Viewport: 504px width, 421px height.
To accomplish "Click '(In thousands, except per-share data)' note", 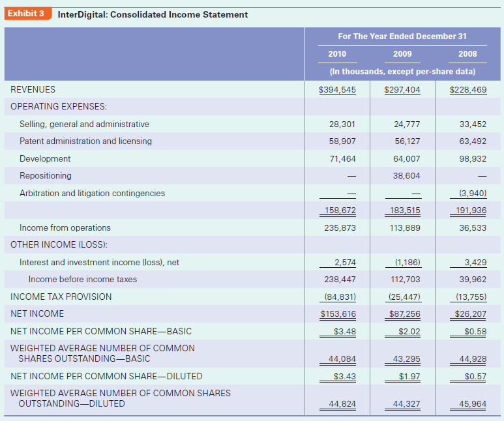I will 402,71.
